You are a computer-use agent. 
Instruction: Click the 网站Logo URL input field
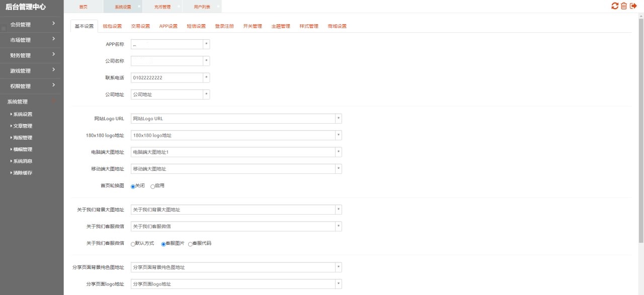233,119
